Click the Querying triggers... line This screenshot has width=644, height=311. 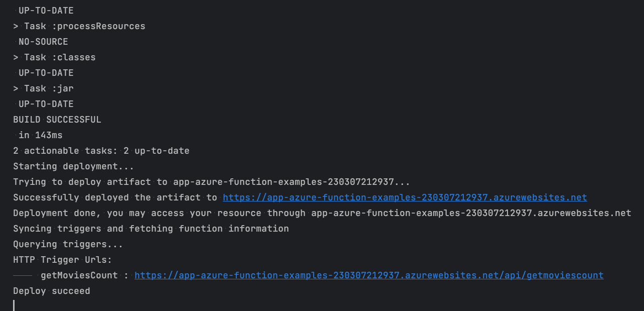pyautogui.click(x=68, y=244)
